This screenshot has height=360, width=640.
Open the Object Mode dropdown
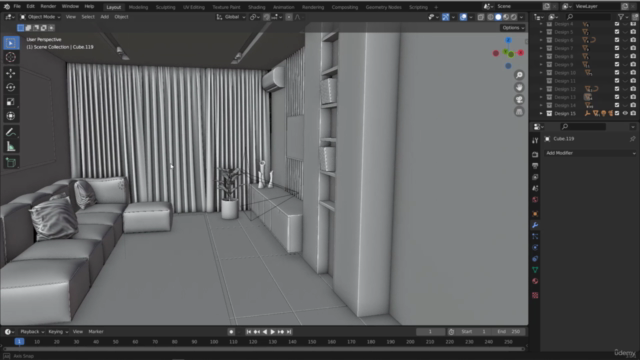(40, 17)
